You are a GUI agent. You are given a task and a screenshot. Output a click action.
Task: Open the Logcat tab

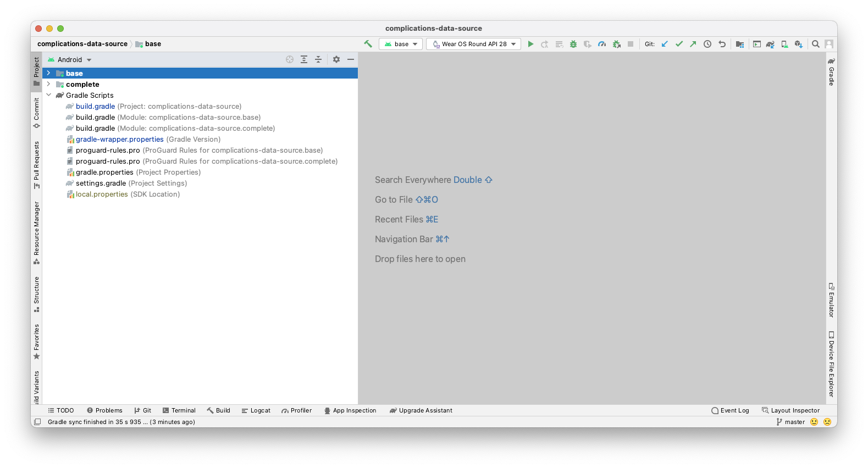[x=256, y=410]
